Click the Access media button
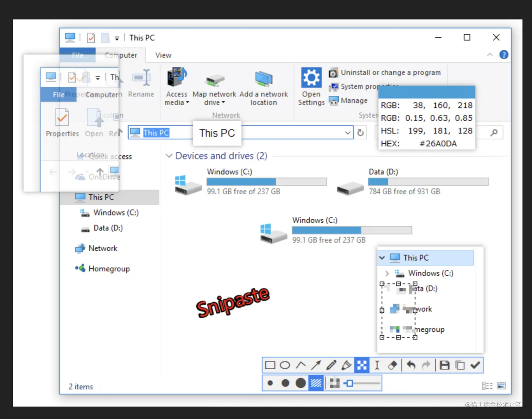532x419 pixels. click(x=177, y=87)
